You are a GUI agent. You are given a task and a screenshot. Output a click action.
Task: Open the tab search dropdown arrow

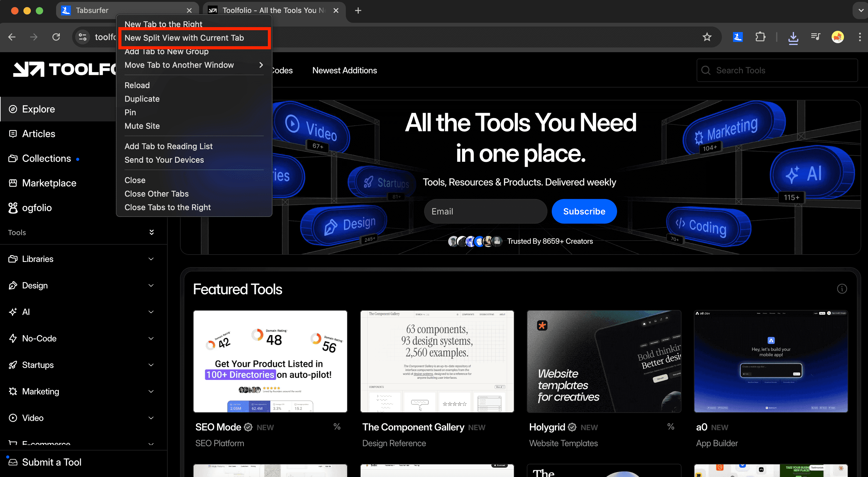[861, 10]
